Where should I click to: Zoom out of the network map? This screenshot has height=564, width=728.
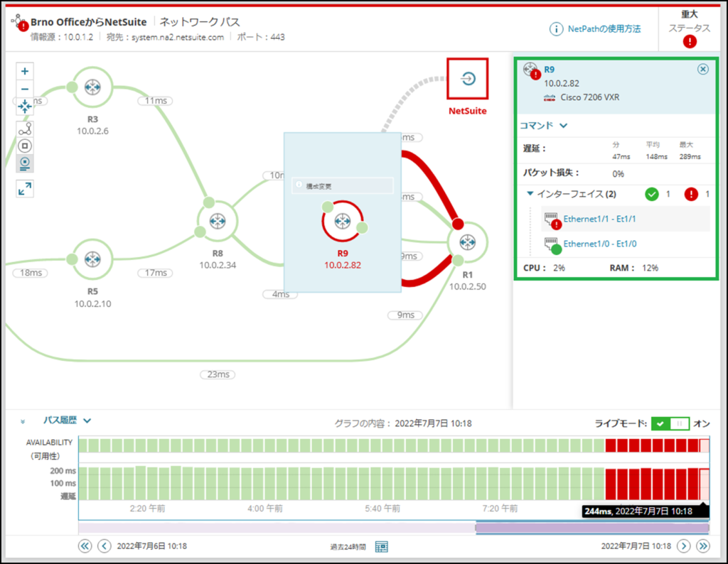(25, 89)
